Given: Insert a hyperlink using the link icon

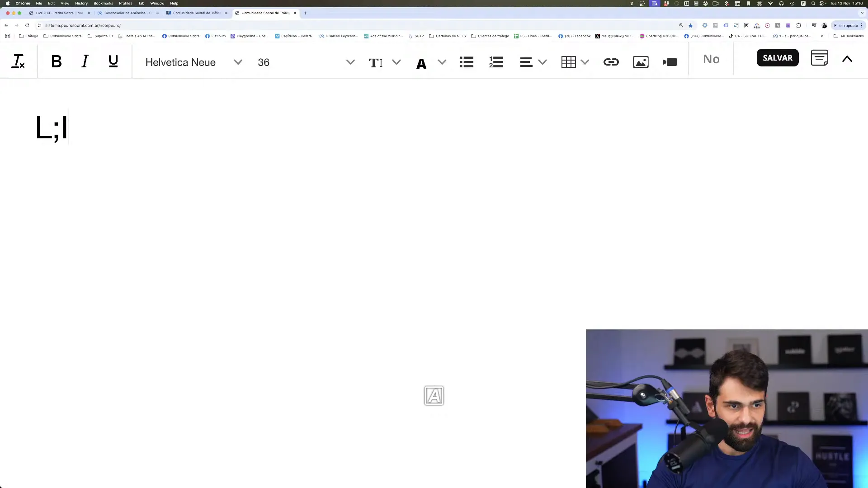Looking at the screenshot, I should pos(611,62).
